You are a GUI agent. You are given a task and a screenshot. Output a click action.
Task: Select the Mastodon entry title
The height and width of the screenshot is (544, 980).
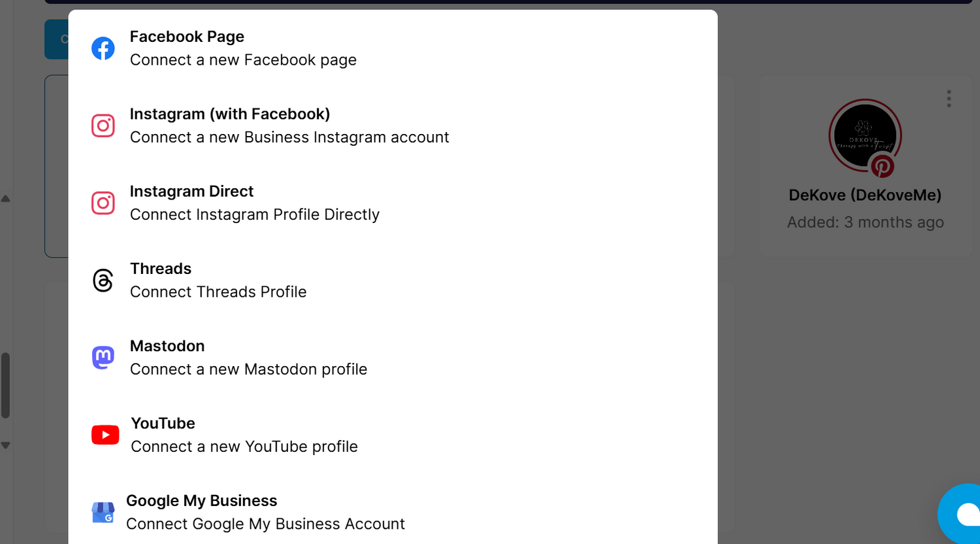[167, 346]
